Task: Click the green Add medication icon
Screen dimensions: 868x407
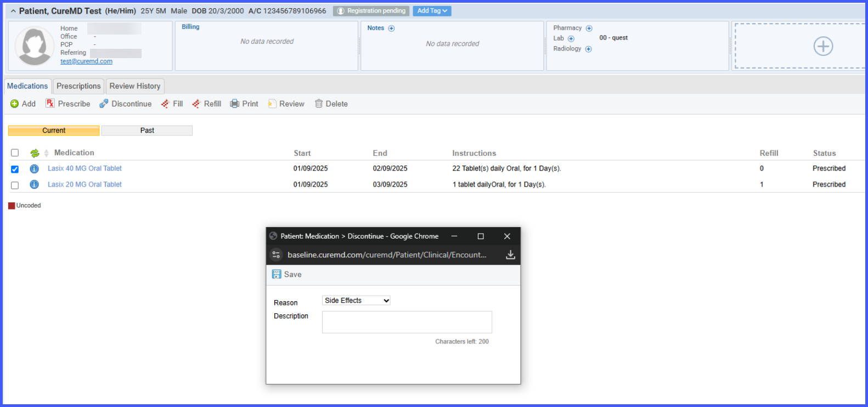Action: (15, 104)
